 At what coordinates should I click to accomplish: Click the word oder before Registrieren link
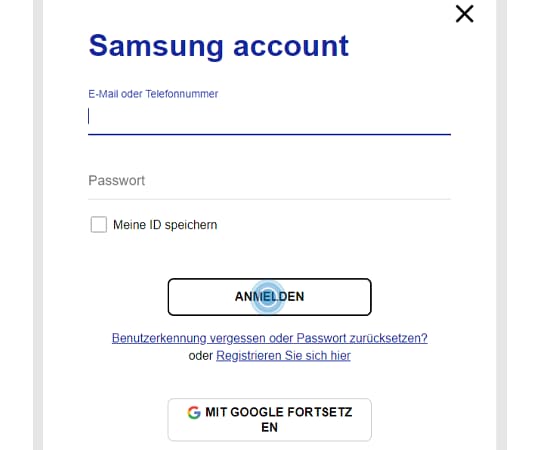tap(201, 356)
